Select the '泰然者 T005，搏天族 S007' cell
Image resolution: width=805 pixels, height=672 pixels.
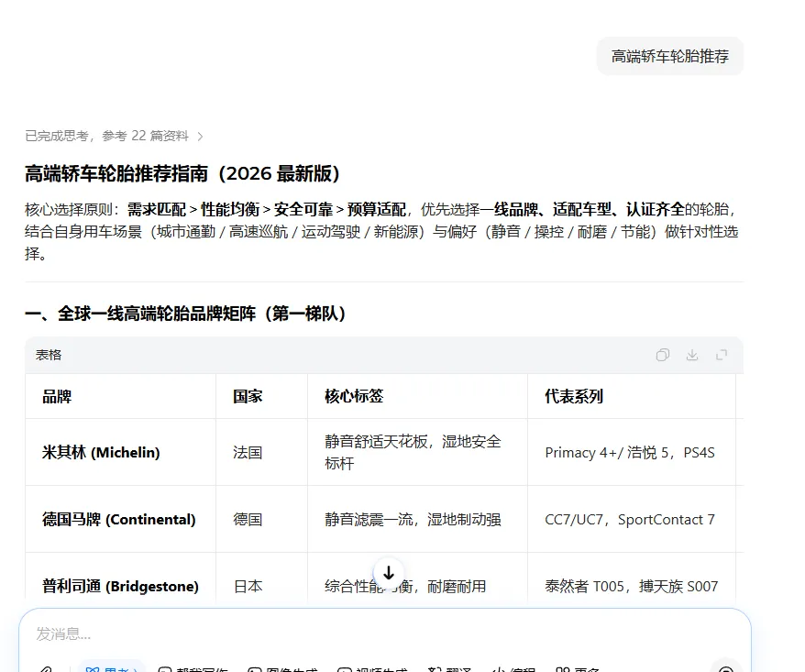(632, 586)
